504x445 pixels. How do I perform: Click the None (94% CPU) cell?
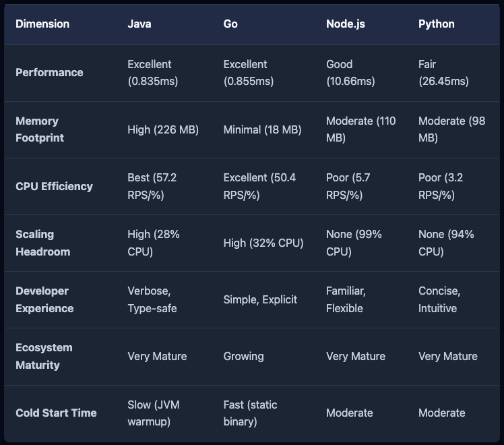[x=446, y=243]
